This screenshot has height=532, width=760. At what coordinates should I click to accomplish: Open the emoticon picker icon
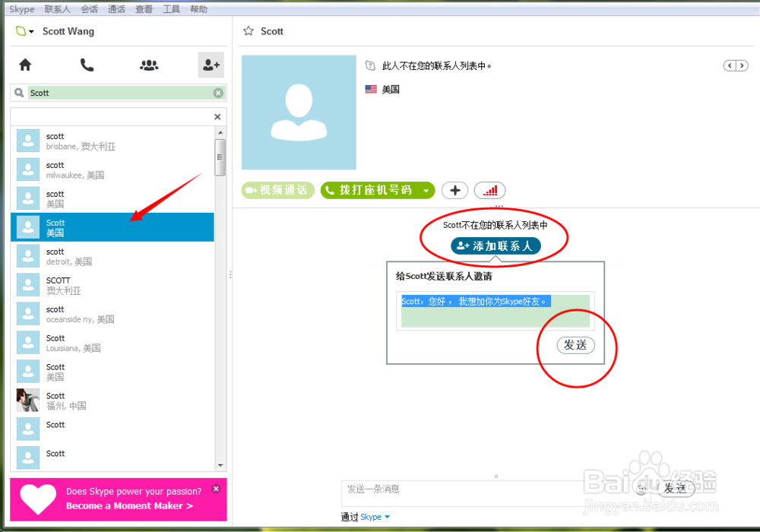coord(641,489)
